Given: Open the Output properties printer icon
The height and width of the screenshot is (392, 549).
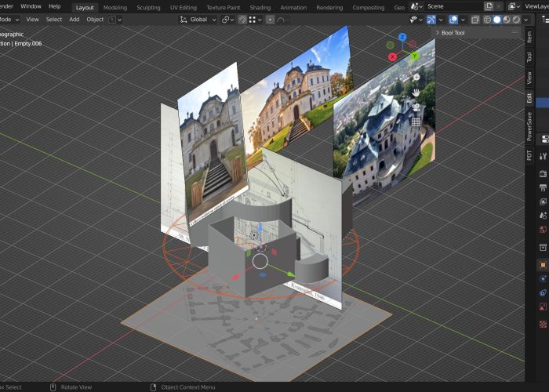Looking at the screenshot, I should coord(543,188).
